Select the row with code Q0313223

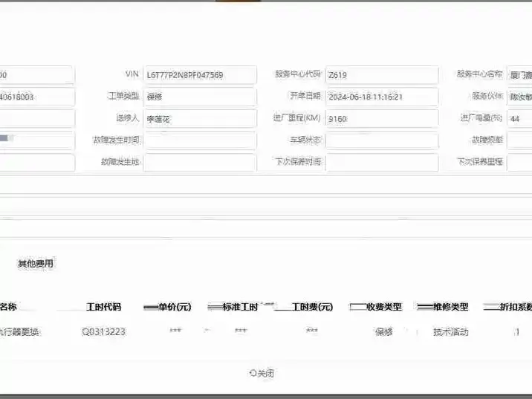coord(266,331)
